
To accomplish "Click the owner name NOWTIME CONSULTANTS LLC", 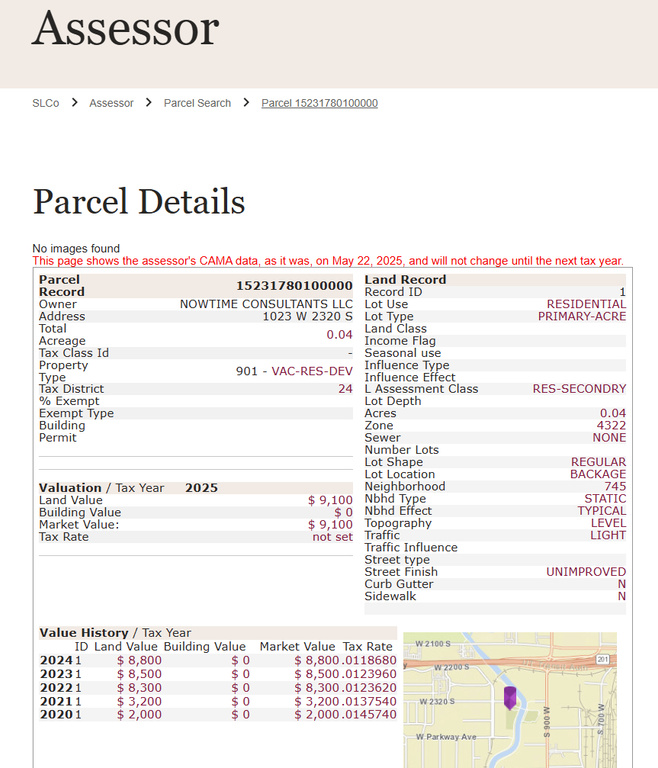I will coord(266,304).
